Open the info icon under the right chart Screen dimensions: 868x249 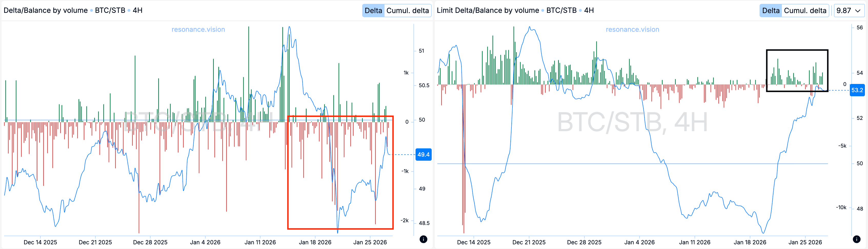point(856,239)
